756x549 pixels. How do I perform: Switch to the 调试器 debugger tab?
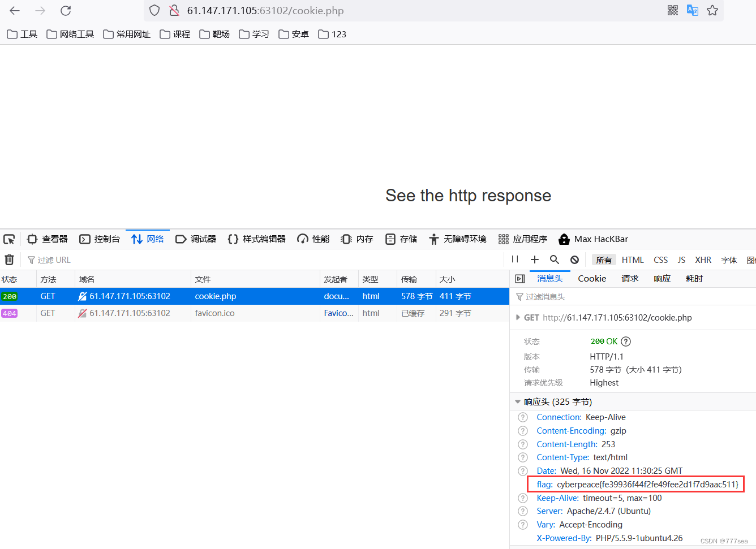point(196,239)
